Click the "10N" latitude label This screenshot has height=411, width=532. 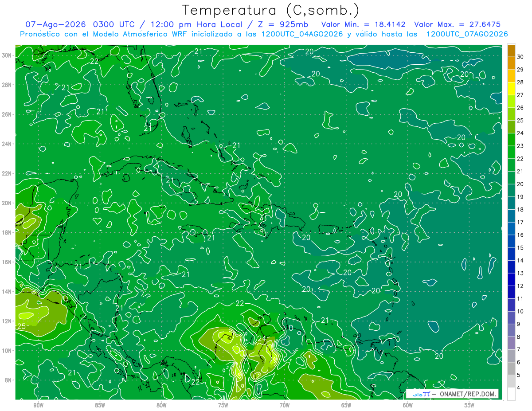click(x=7, y=351)
